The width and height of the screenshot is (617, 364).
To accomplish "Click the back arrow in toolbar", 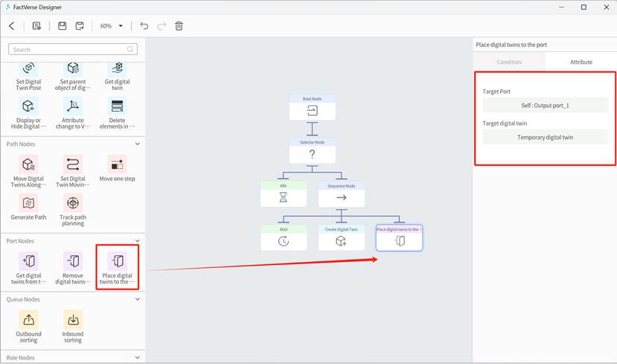I will click(x=12, y=26).
